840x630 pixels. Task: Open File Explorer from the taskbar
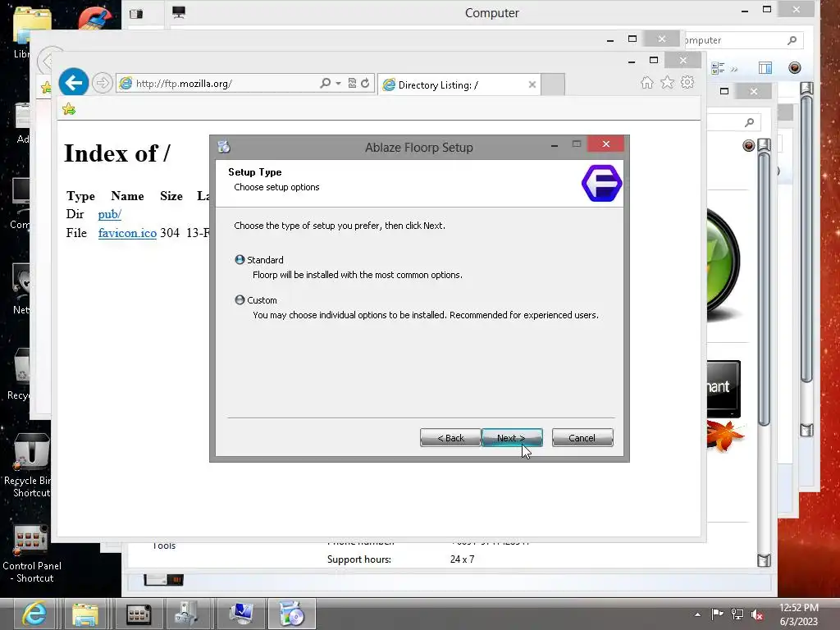(x=84, y=614)
